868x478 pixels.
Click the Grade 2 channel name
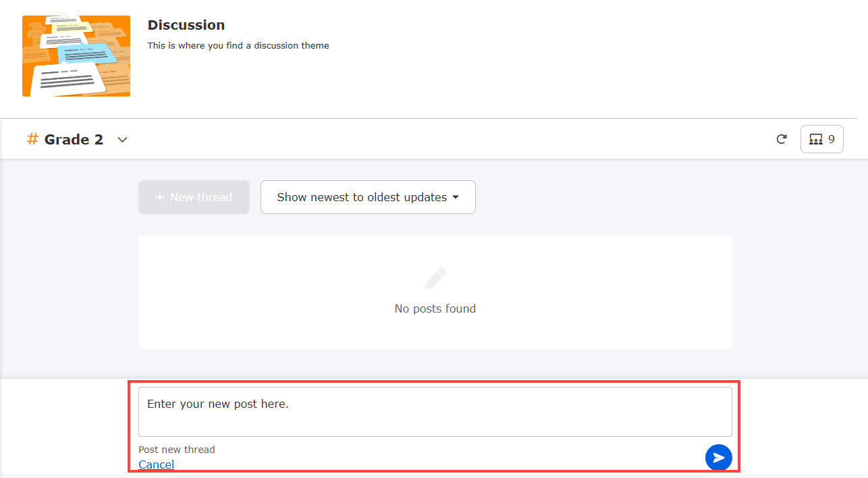(x=74, y=140)
